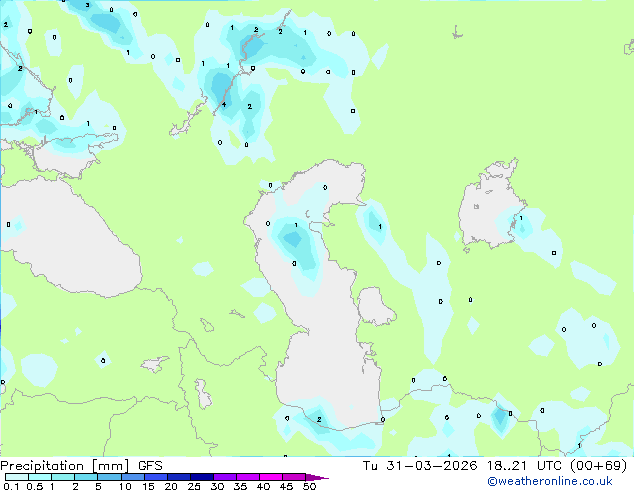Choose the 10 mm legend color box

click(132, 477)
